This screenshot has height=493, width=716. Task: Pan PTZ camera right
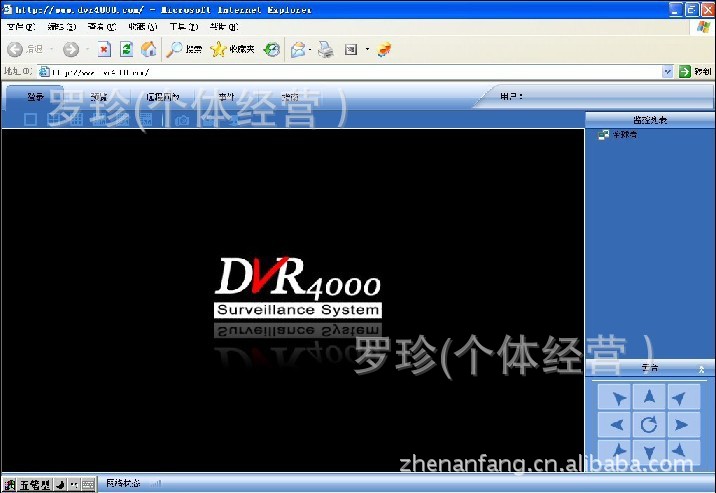point(683,425)
